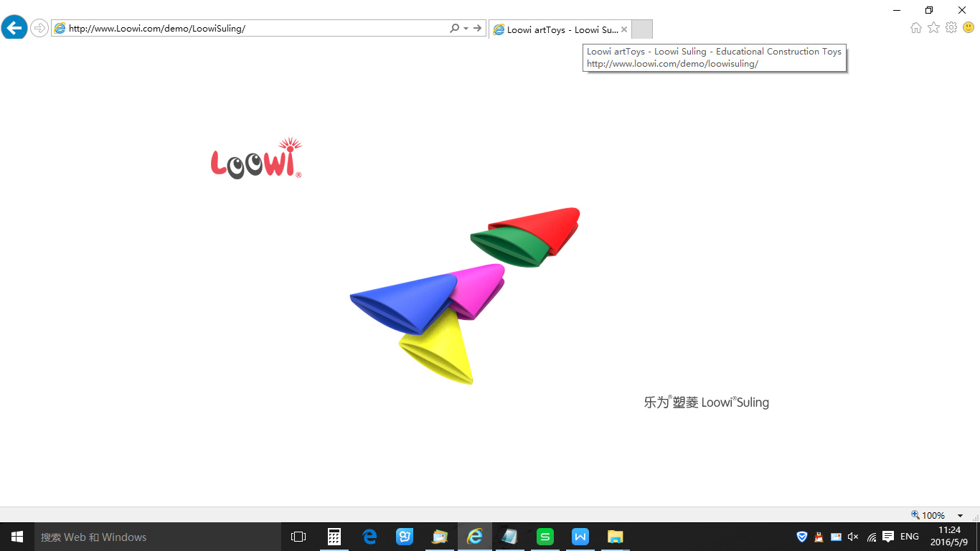
Task: Click the Go arrow to load the URL
Action: [476, 27]
